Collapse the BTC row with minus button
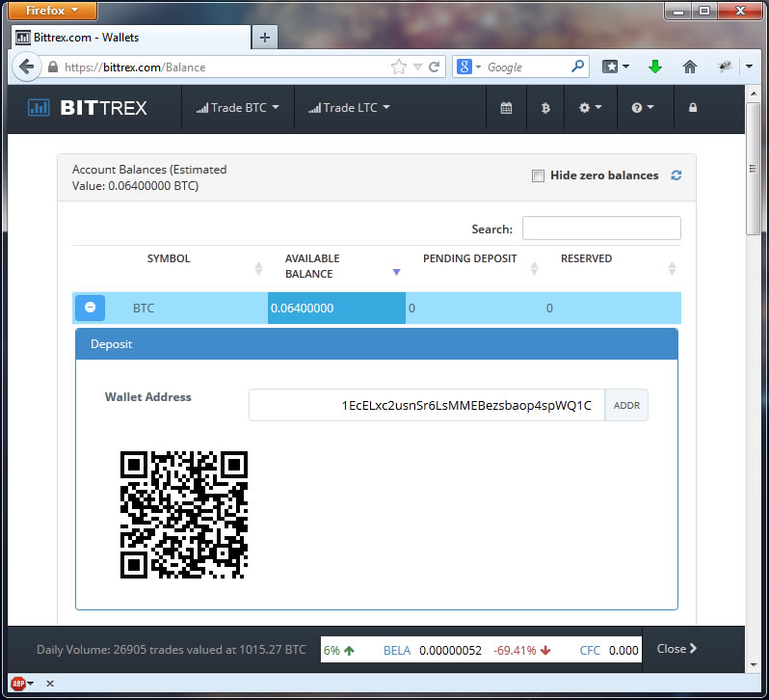Image resolution: width=769 pixels, height=700 pixels. pos(90,308)
